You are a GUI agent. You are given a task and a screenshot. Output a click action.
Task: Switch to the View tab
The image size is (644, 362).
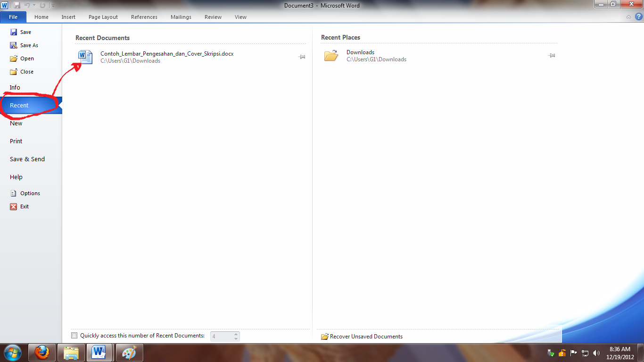pyautogui.click(x=240, y=17)
